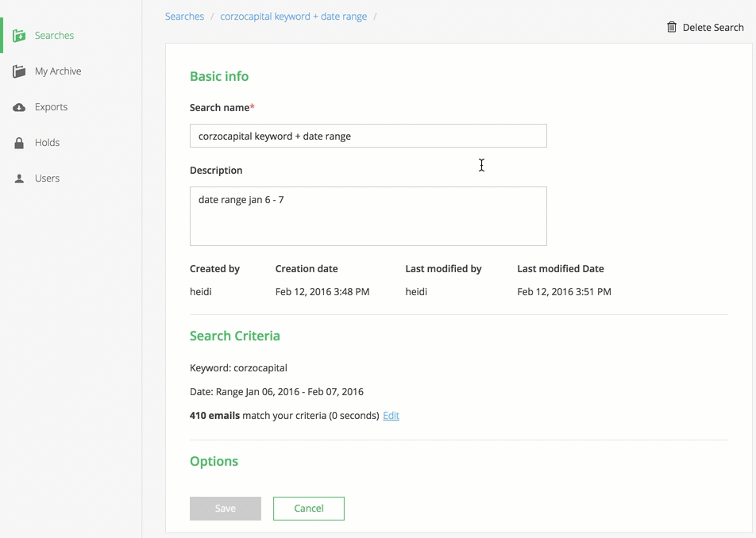Open My Archive via its briefcase icon
This screenshot has width=756, height=538.
[18, 71]
